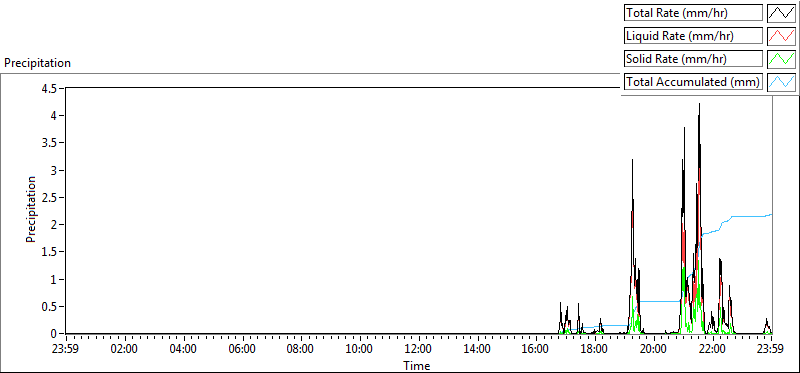This screenshot has width=800, height=373.
Task: Open the Liquid Rate red plot icon
Action: [x=781, y=36]
